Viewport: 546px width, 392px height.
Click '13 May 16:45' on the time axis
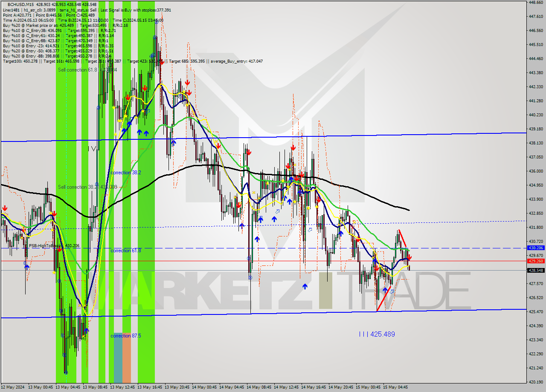coord(149,387)
